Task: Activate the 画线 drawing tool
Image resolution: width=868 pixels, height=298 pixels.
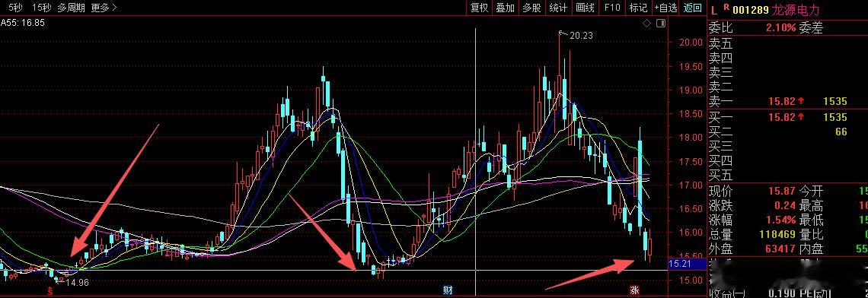Action: click(x=585, y=8)
